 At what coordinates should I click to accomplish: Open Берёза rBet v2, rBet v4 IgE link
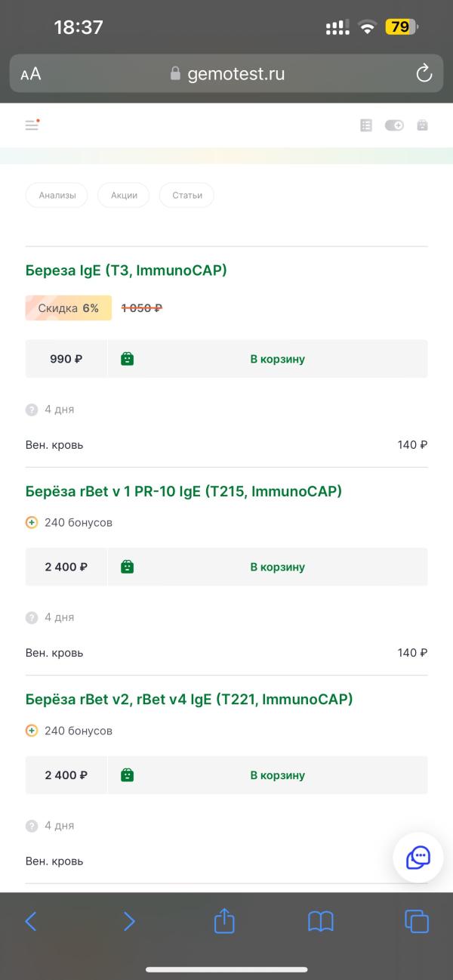click(x=189, y=700)
